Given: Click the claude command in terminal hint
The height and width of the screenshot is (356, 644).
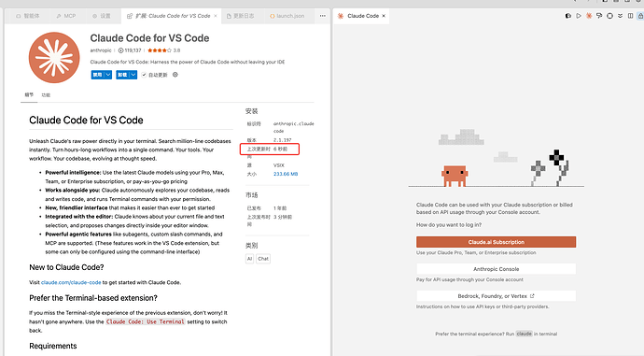Looking at the screenshot, I should (524, 334).
